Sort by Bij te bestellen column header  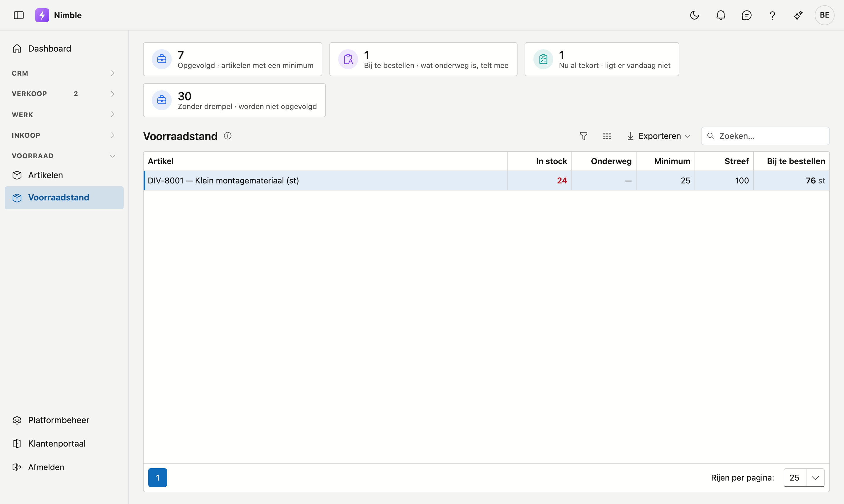point(791,161)
